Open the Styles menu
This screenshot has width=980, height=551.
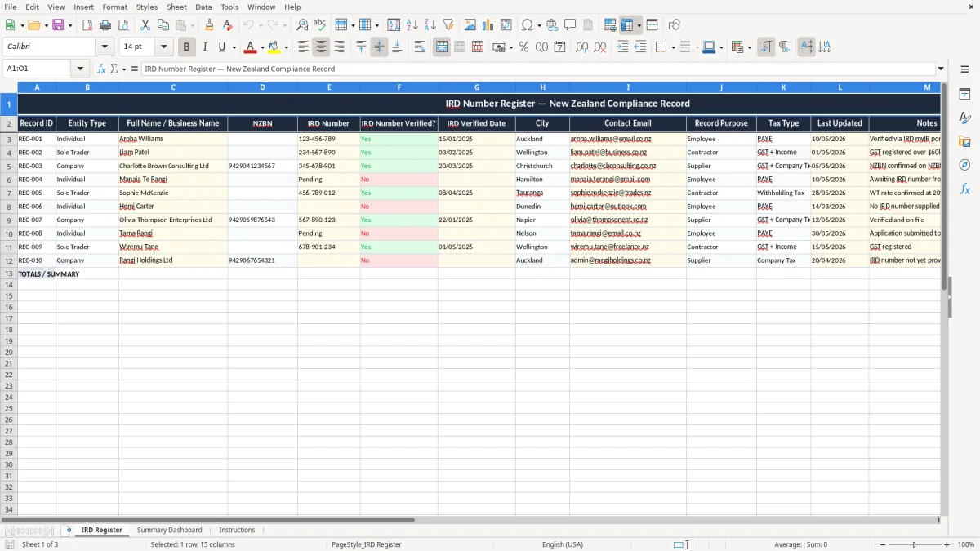point(147,7)
